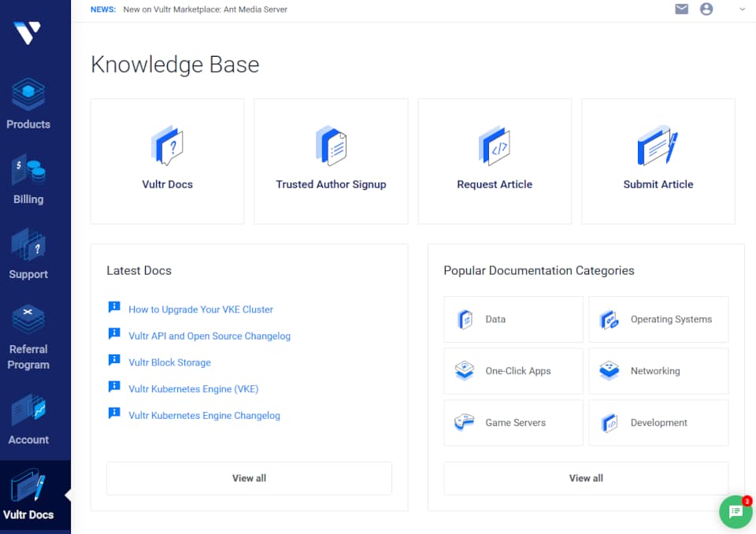Open the user profile avatar icon

pos(706,9)
